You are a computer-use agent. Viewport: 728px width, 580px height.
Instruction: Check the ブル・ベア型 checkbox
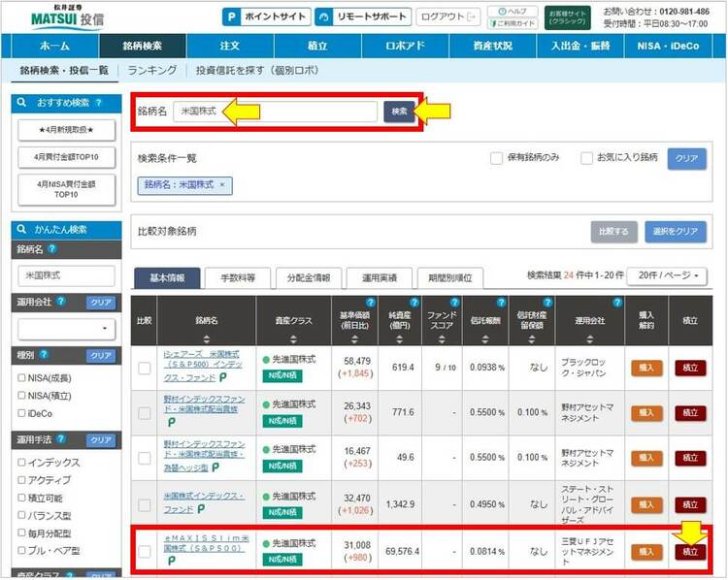(x=21, y=551)
